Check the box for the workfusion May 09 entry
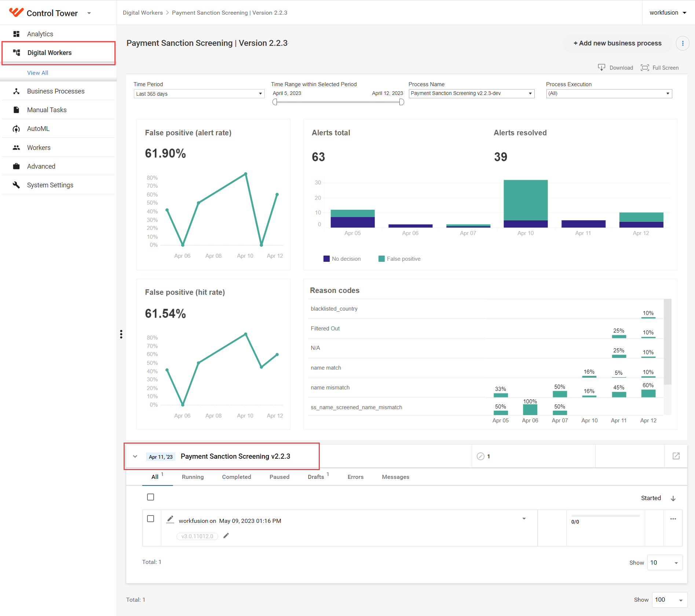695x616 pixels. [150, 519]
